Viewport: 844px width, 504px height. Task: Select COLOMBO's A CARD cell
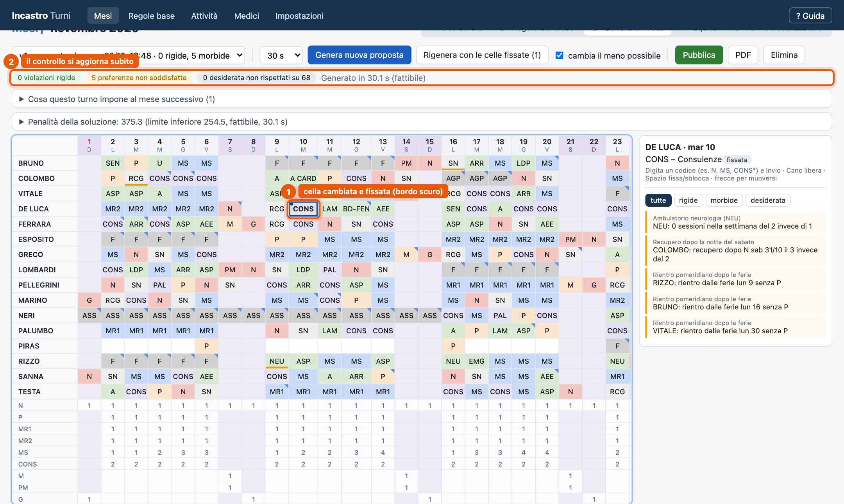[x=303, y=178]
